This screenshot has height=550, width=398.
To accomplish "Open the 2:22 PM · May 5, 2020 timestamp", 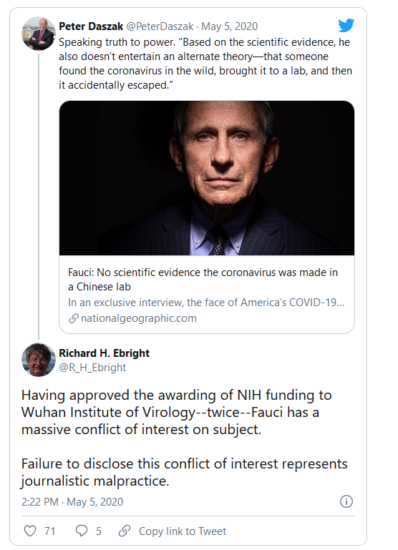I will (x=72, y=502).
